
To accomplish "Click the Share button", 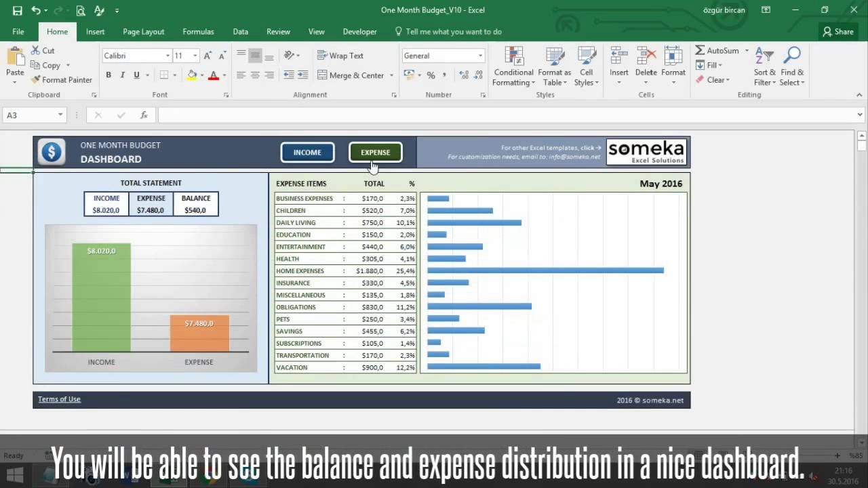I will 838,32.
